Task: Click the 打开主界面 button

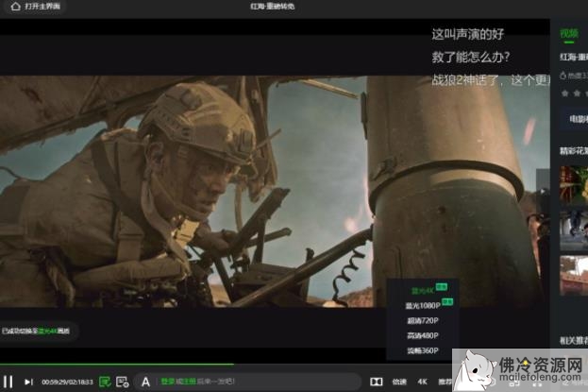Action: pyautogui.click(x=42, y=7)
